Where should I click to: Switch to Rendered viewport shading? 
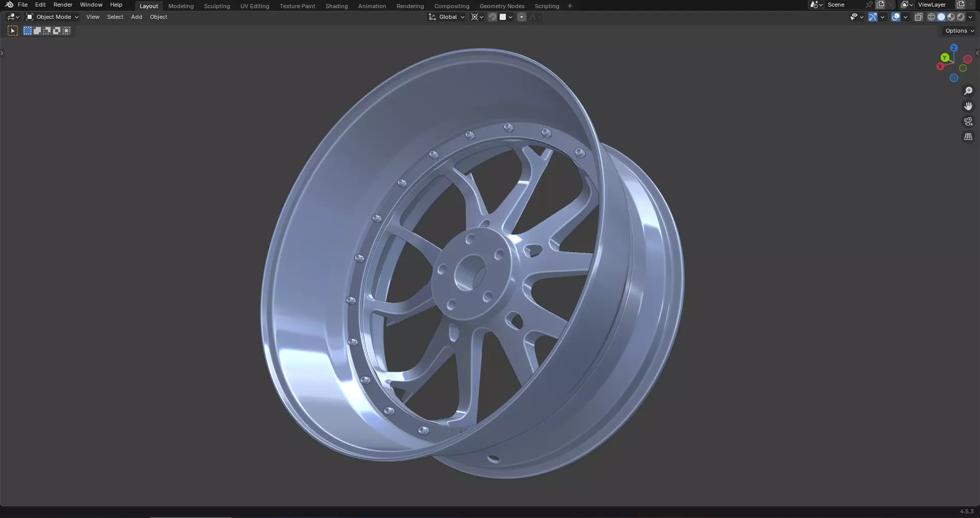961,17
